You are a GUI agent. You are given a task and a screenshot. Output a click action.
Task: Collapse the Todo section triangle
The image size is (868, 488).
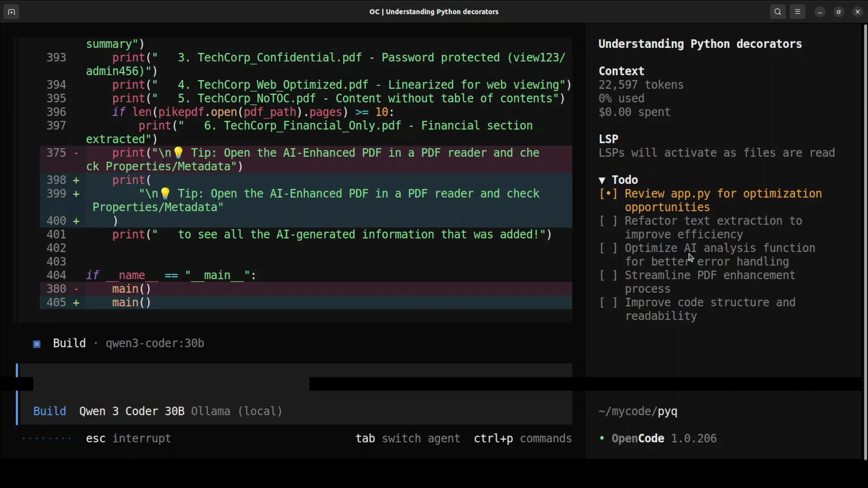click(x=602, y=180)
